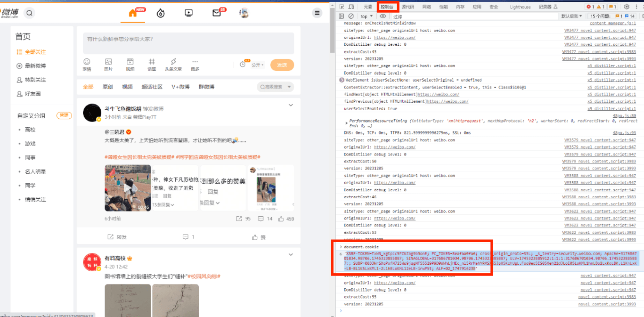Click the red error count badge

590,7
